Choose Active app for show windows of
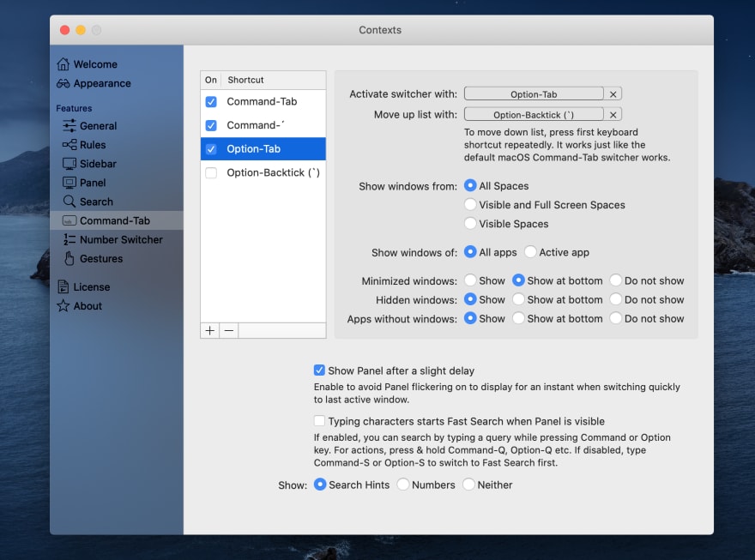The image size is (755, 560). point(530,251)
